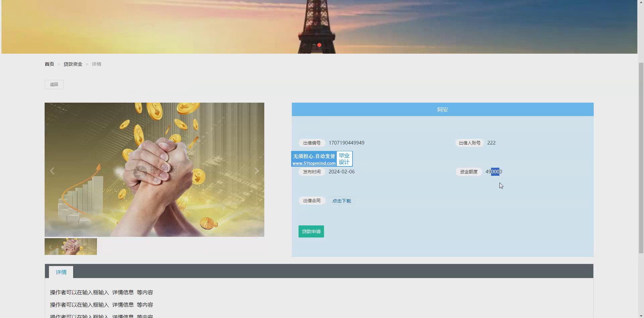Open the 首页 breadcrumb link
The image size is (644, 318).
pos(49,64)
